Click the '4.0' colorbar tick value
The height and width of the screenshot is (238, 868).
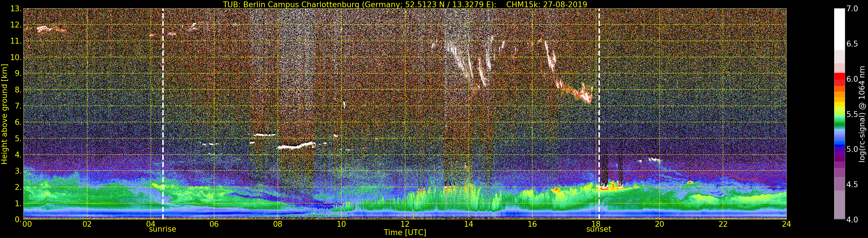[852, 220]
